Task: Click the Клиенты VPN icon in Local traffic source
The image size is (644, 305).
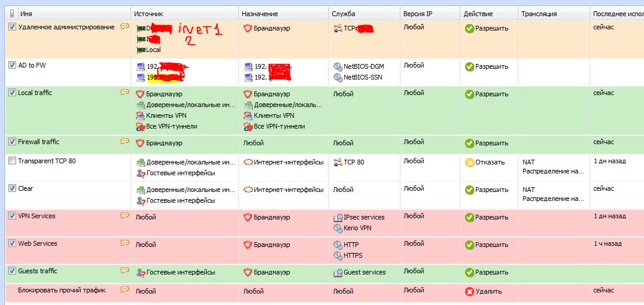Action: (140, 115)
